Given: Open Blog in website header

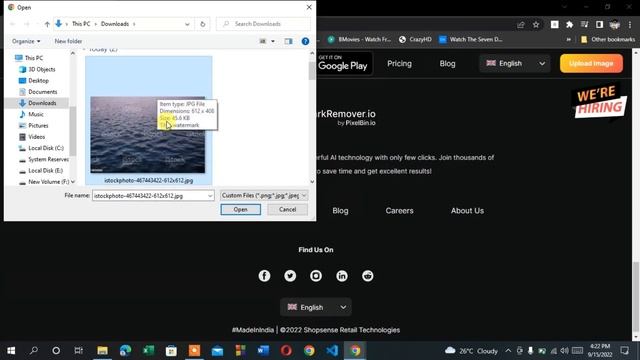Looking at the screenshot, I should (447, 63).
